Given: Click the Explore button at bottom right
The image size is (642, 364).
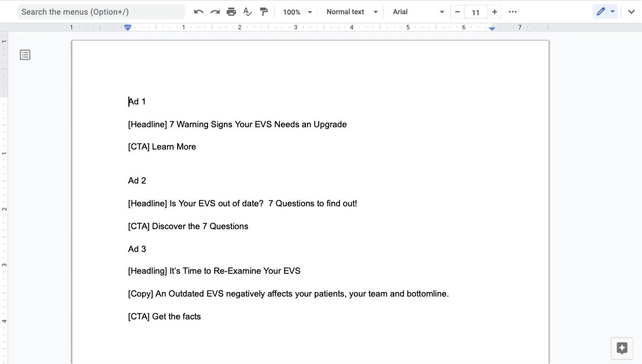Looking at the screenshot, I should (x=622, y=348).
